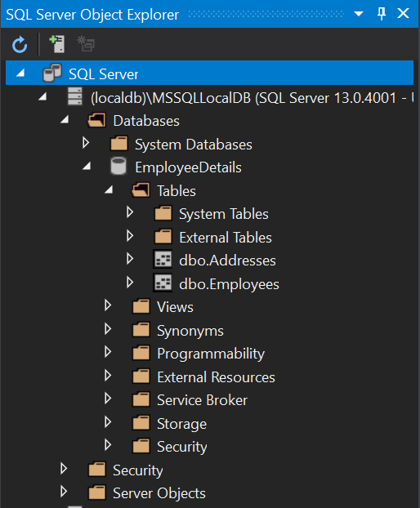Open the window position dropdown arrow

pos(359,14)
